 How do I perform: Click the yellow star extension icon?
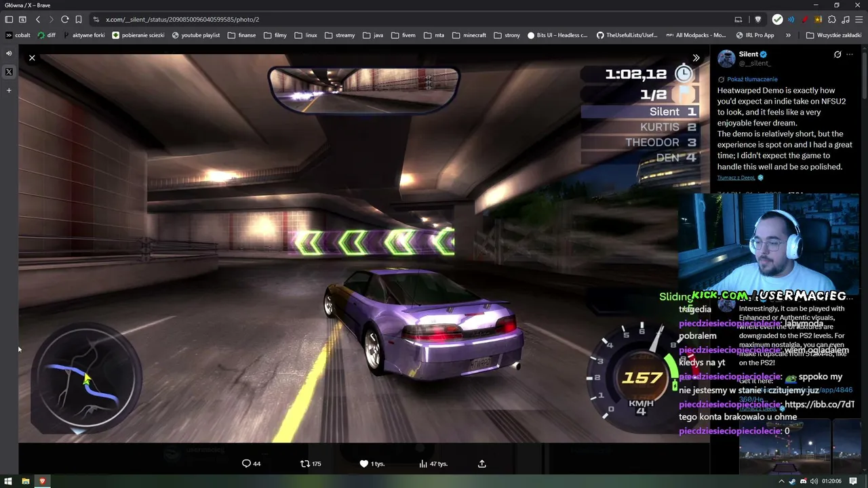818,20
